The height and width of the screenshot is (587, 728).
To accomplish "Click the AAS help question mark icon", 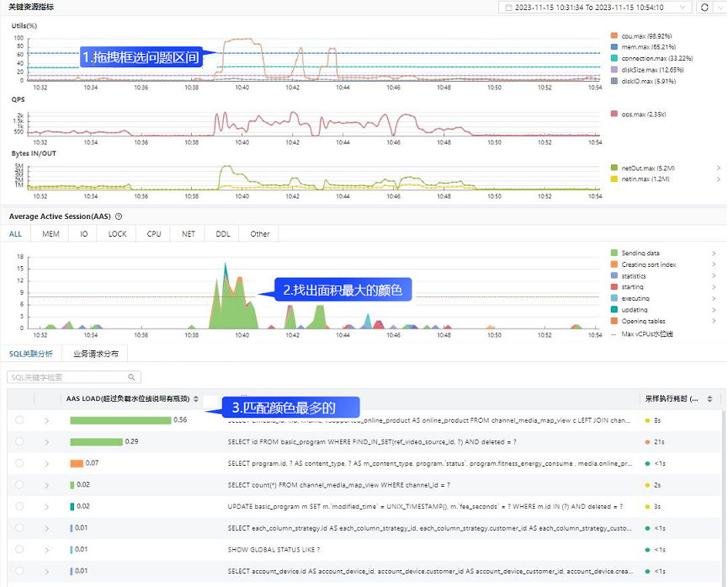I will (x=119, y=216).
